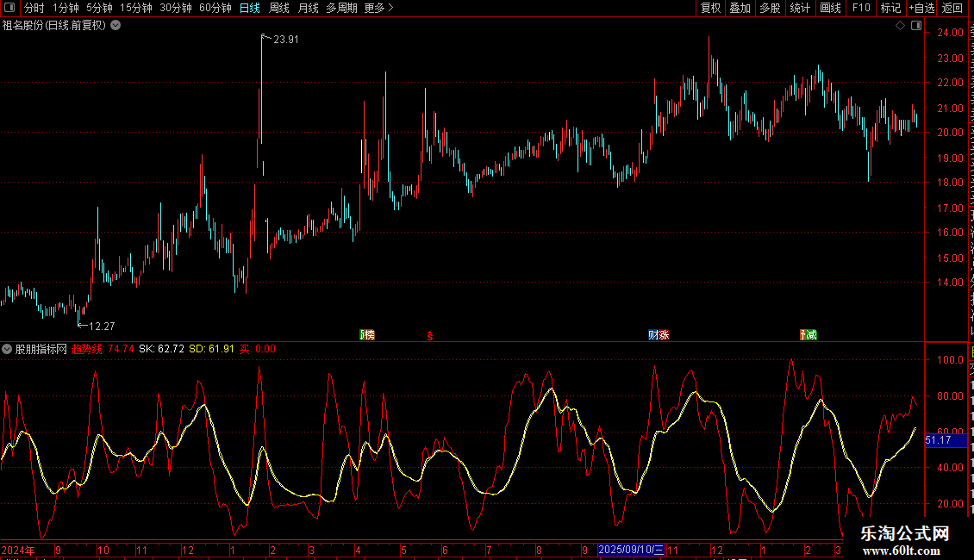This screenshot has width=974, height=560.
Task: Select the 60分钟 period tab
Action: point(215,8)
